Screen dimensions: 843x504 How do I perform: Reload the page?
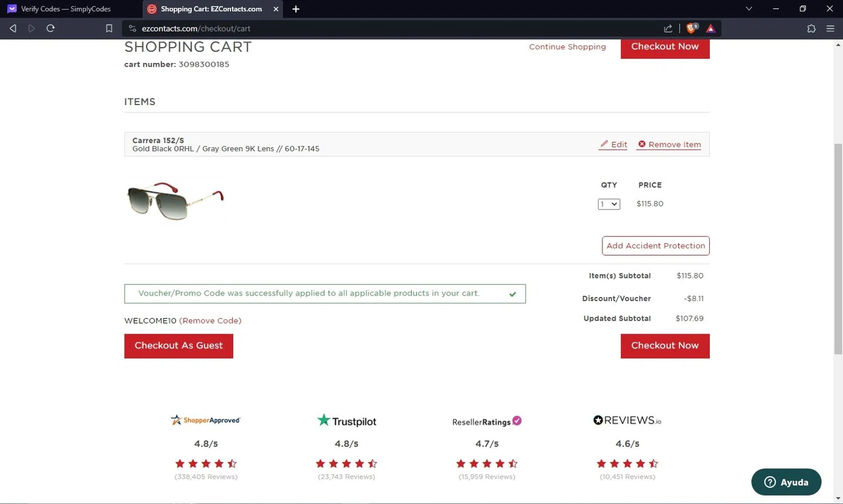tap(51, 28)
